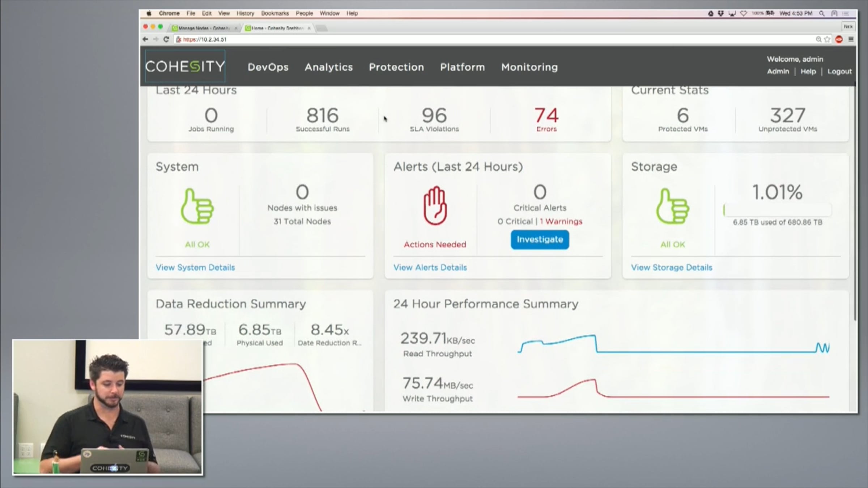Click the Read Throughput blue chart
Screen dimensions: 868x488
[674, 344]
